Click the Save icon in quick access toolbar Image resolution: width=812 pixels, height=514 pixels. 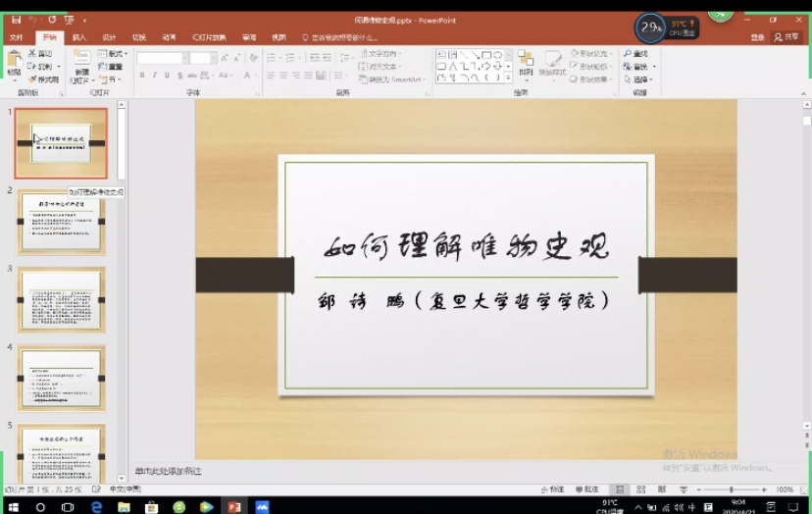coord(16,20)
